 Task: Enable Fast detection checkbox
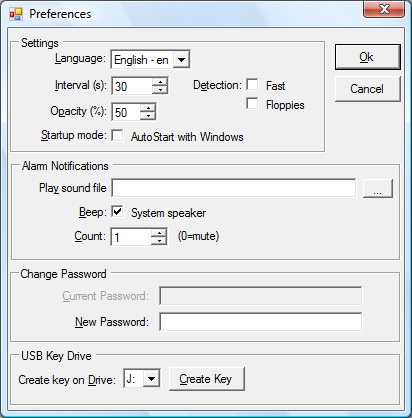tap(252, 84)
